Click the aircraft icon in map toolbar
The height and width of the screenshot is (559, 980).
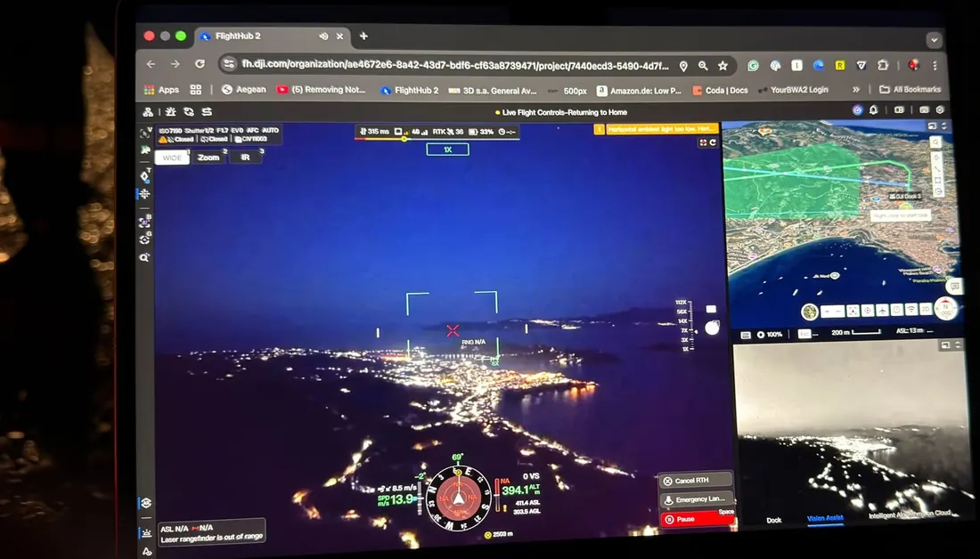883,311
